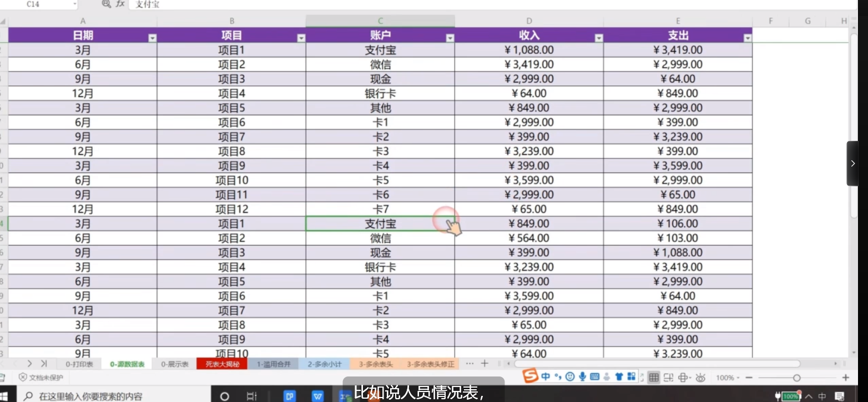Open the Sogou skin shirt icon

619,377
